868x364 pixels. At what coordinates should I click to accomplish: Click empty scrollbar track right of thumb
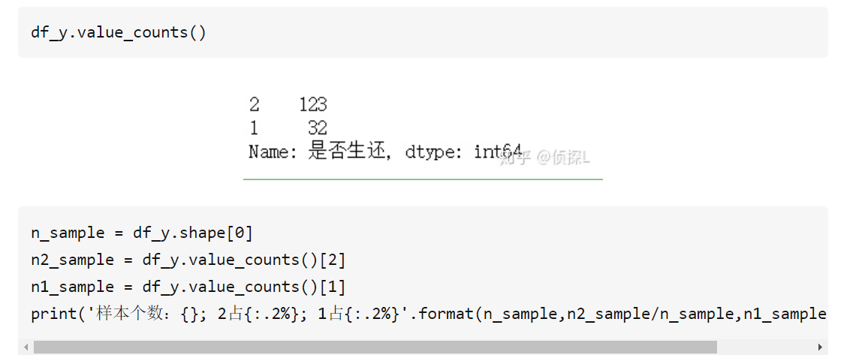point(764,347)
